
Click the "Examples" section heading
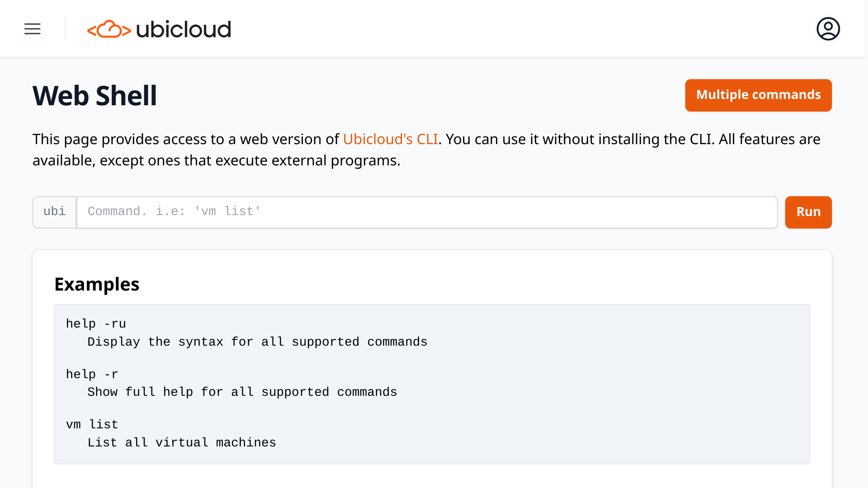click(97, 284)
